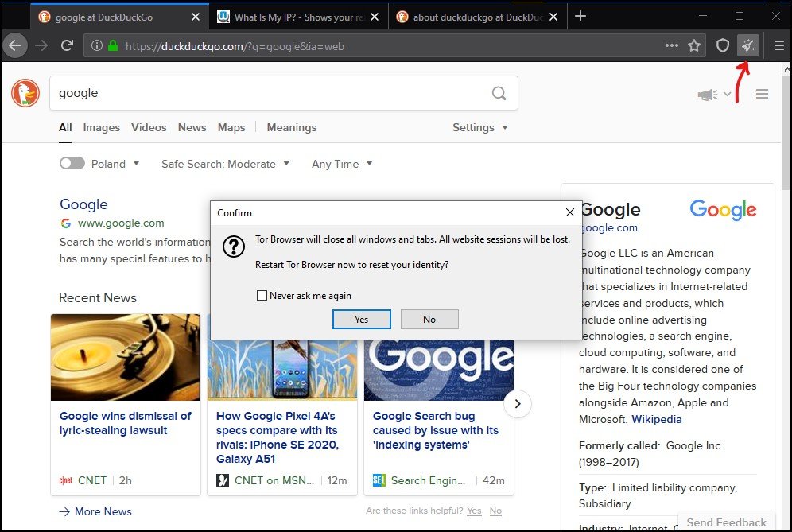Open the turntable news thumbnail
Image resolution: width=792 pixels, height=532 pixels.
(126, 357)
